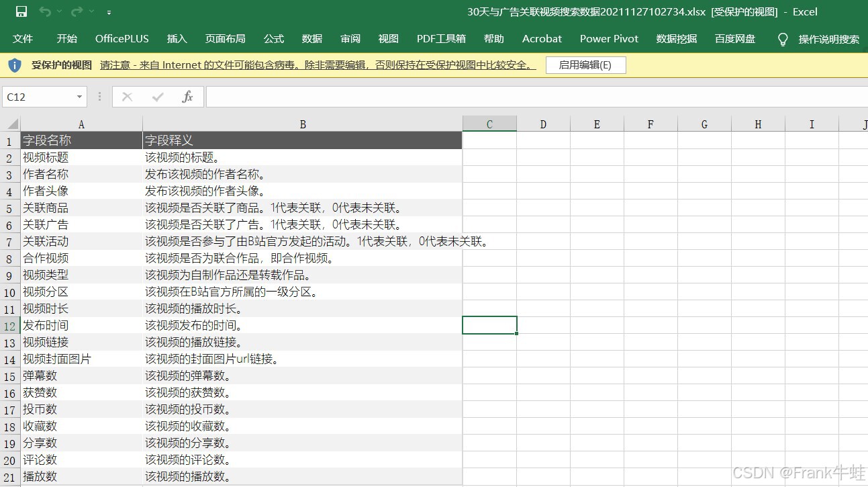Select cell 该视频的标题。
Screen dimensions: 868x487
point(303,157)
